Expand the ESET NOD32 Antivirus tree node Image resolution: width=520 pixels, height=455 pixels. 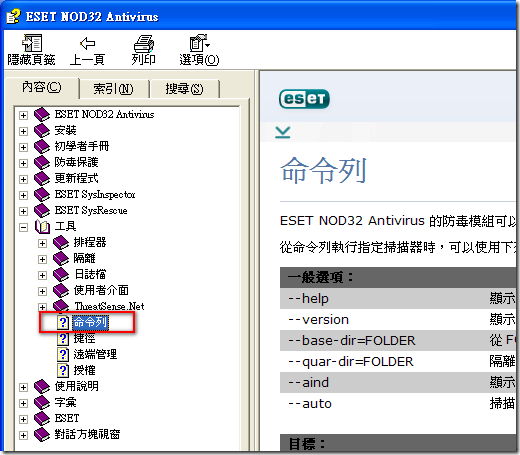pyautogui.click(x=23, y=115)
